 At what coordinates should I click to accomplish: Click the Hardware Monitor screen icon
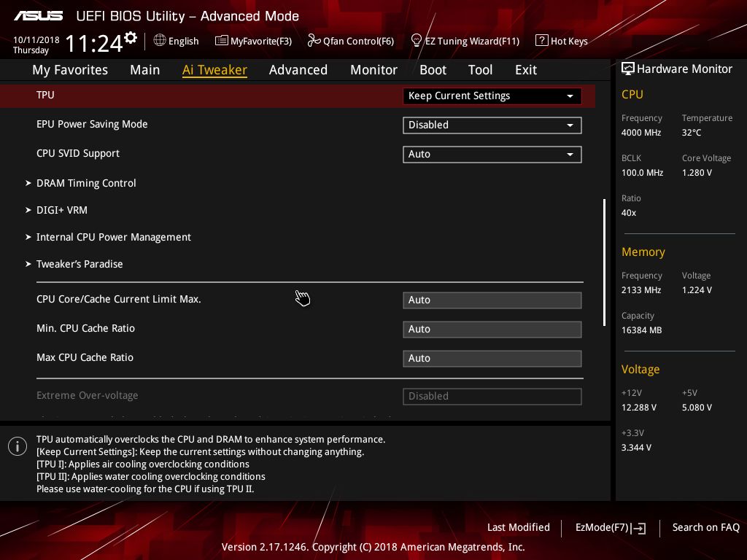tap(628, 69)
